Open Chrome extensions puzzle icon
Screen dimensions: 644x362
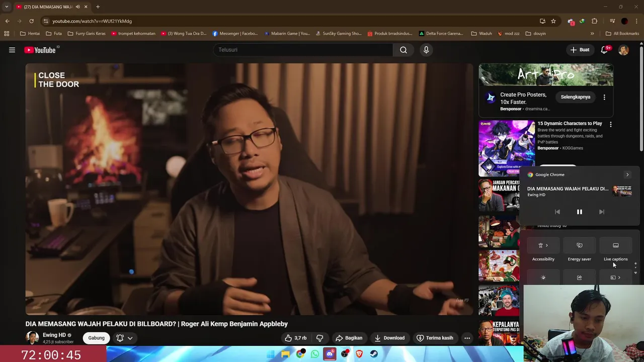pos(594,21)
